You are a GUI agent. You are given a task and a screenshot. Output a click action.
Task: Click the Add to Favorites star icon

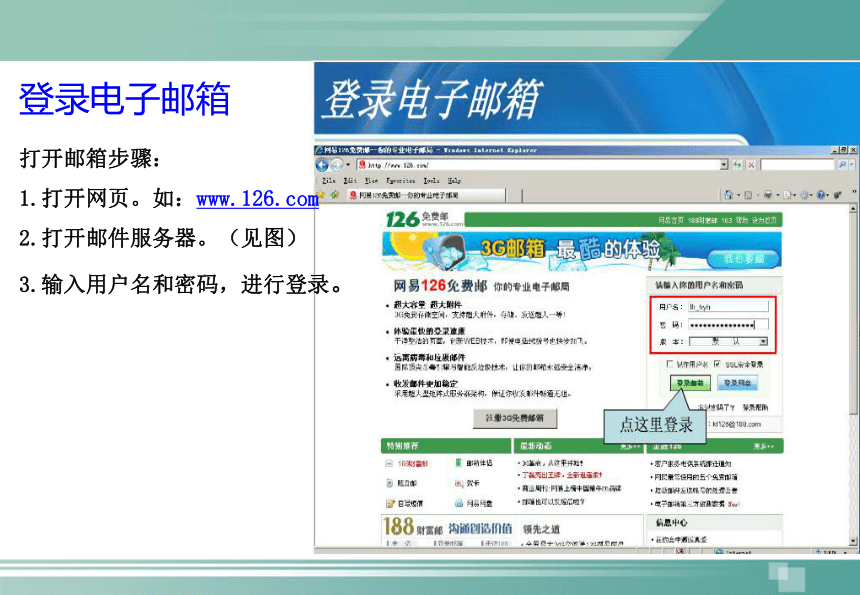point(335,195)
